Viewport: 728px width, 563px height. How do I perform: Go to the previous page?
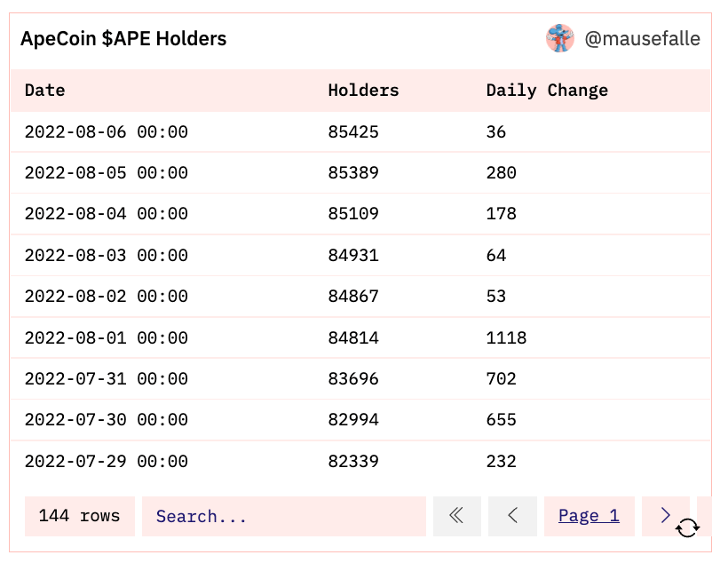(512, 516)
